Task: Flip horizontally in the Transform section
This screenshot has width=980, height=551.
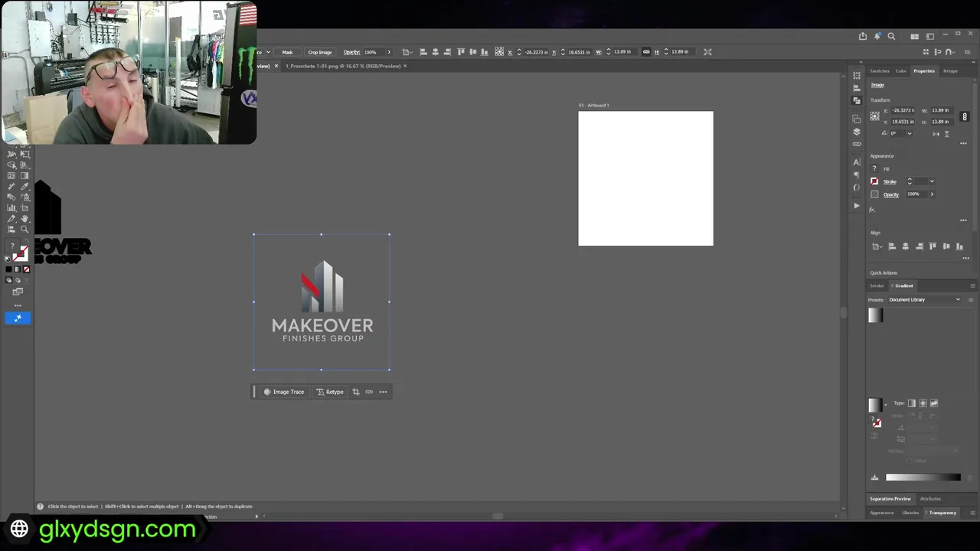Action: coord(936,134)
